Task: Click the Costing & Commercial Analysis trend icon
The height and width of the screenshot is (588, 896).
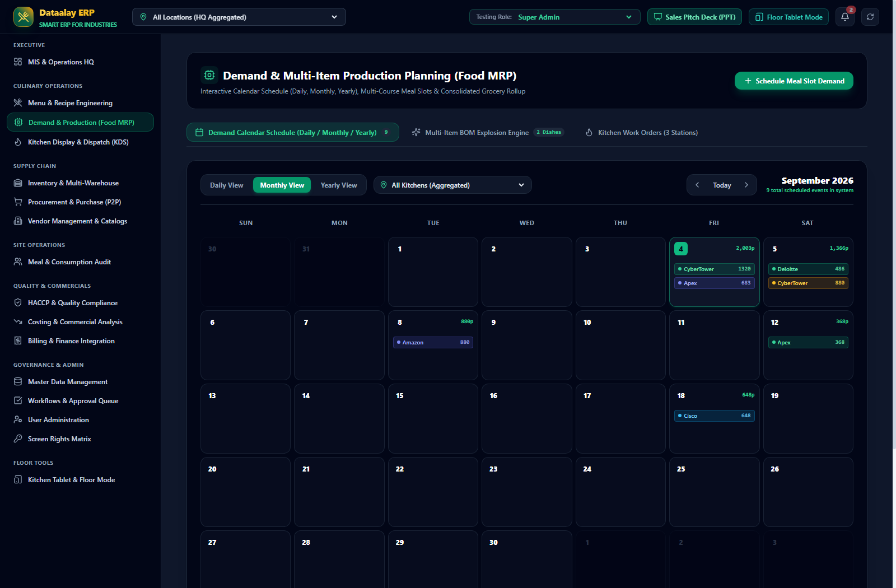Action: point(18,321)
